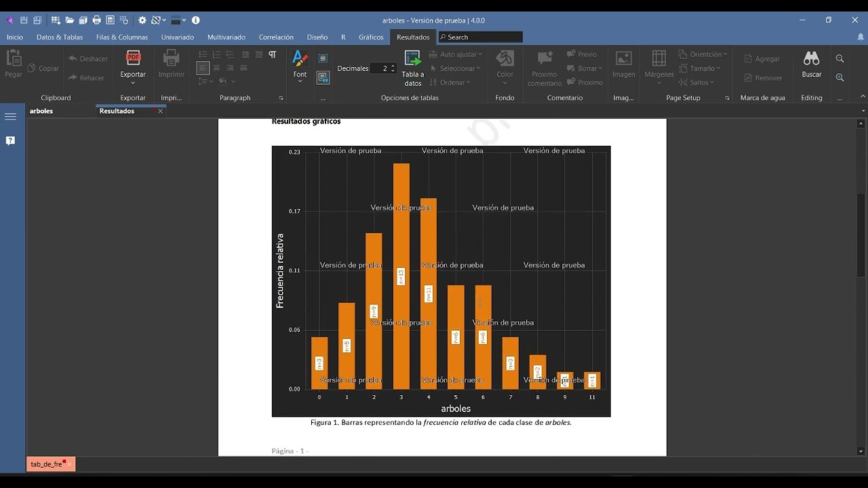Click the numbered list icon in Paragraph
The image size is (868, 488).
(x=216, y=54)
